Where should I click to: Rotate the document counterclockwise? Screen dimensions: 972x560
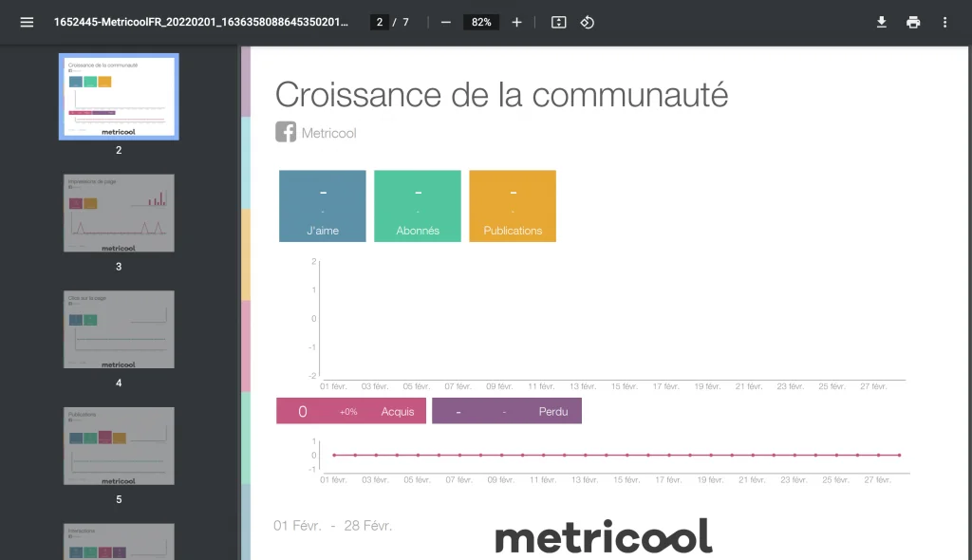[x=587, y=23]
